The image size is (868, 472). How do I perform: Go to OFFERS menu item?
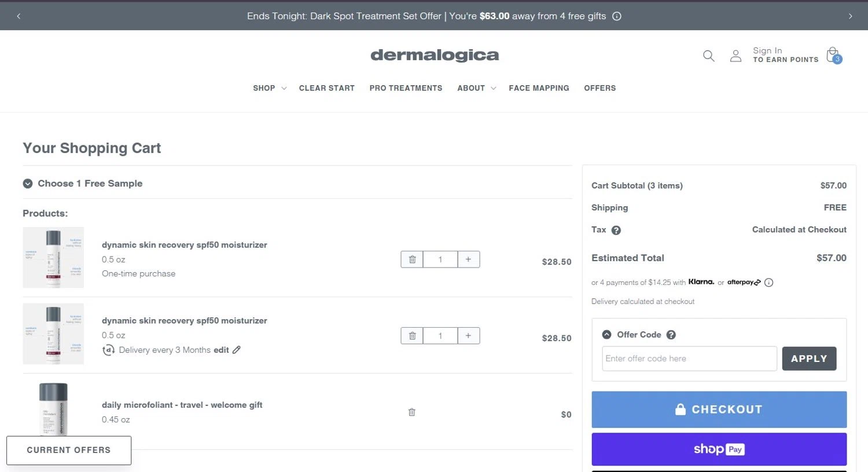[x=600, y=88]
